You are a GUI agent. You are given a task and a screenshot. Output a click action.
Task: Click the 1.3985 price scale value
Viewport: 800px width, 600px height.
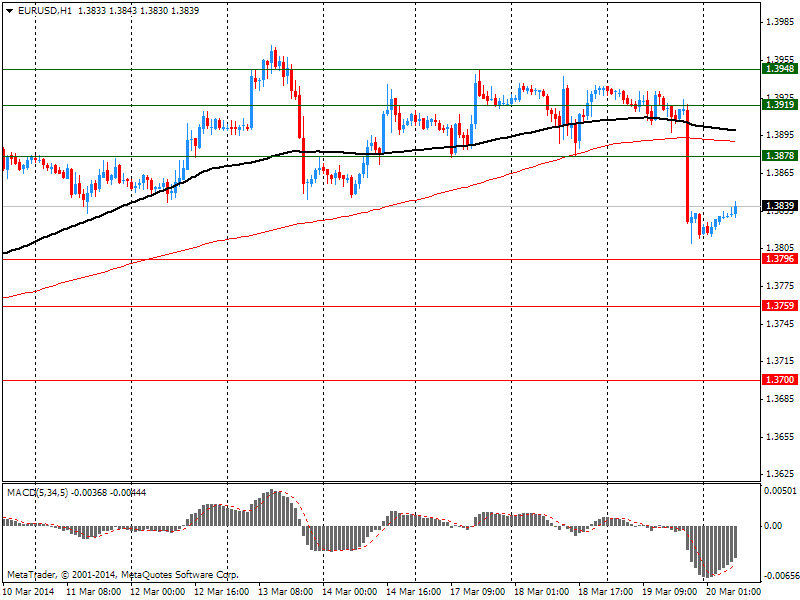781,22
